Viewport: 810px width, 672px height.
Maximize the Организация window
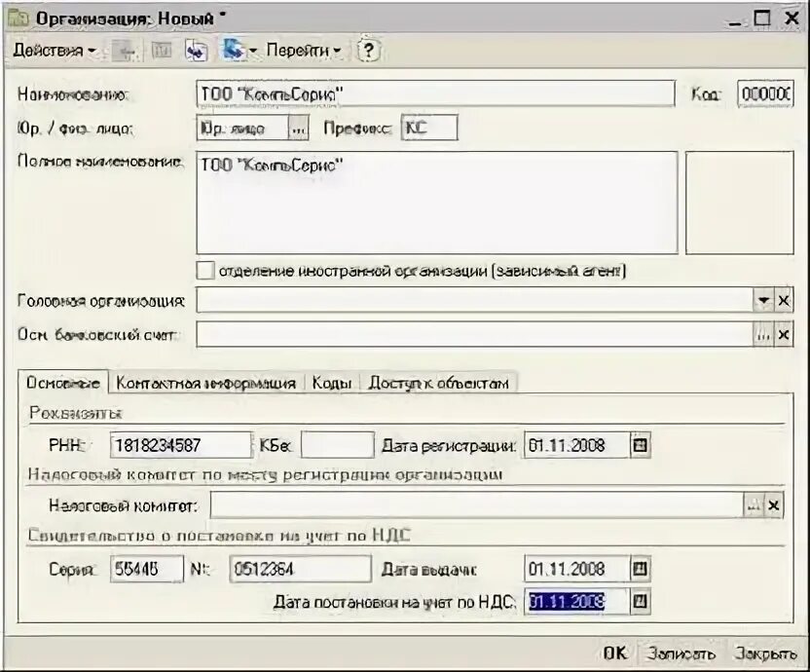[762, 18]
